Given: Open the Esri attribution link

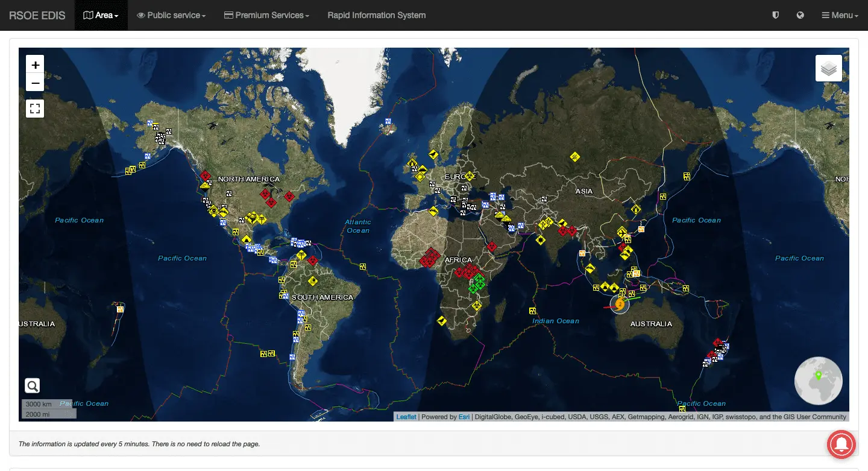Looking at the screenshot, I should coord(464,417).
